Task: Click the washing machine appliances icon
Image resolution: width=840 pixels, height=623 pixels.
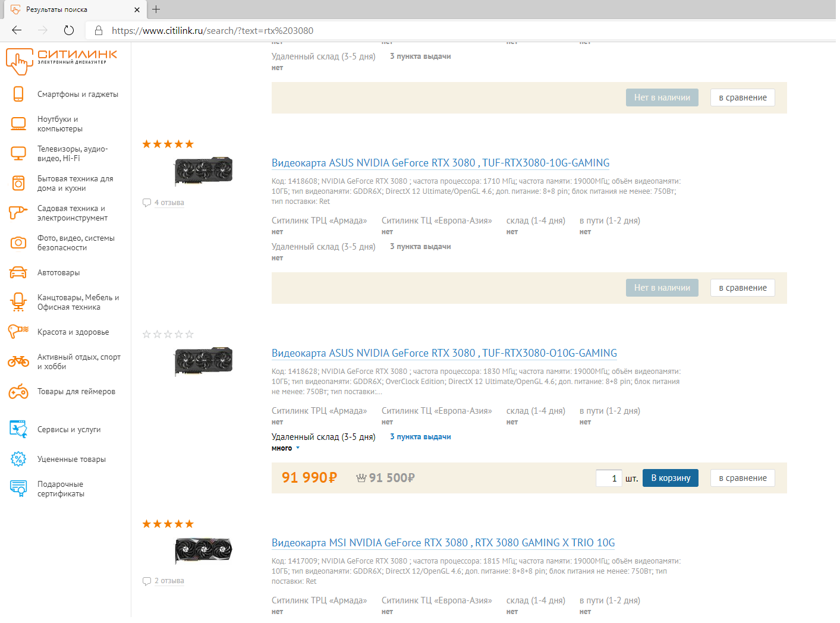Action: (18, 183)
